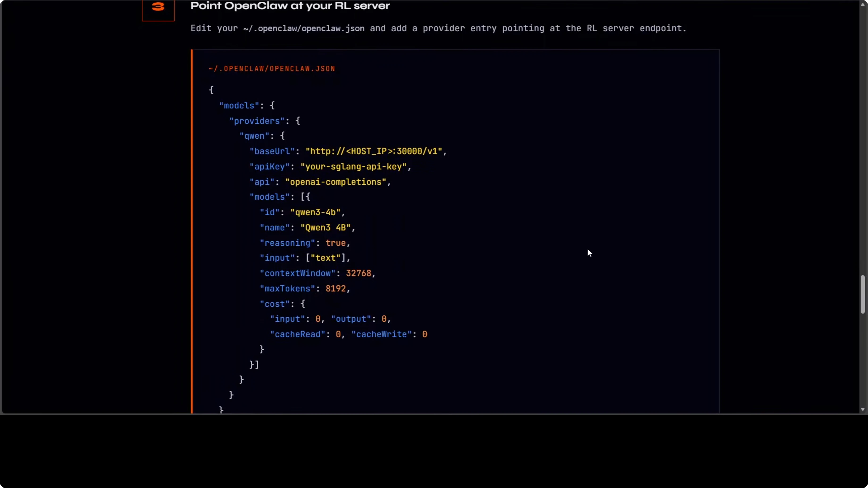Select the maxTokens value 8192
The height and width of the screenshot is (488, 868).
(336, 288)
